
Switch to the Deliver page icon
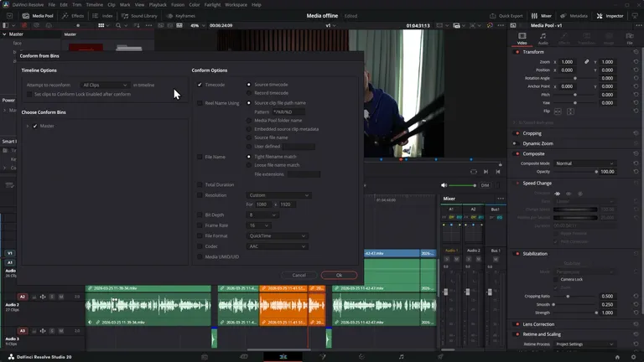[440, 357]
